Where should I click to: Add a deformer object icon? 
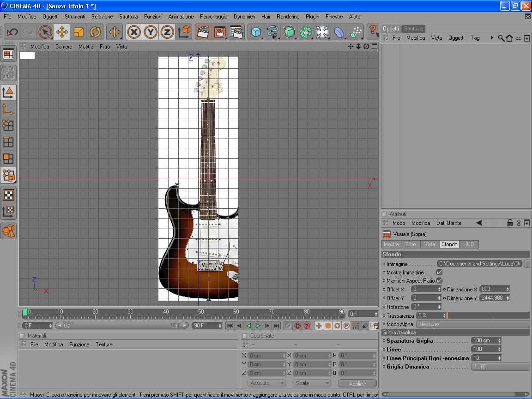339,32
